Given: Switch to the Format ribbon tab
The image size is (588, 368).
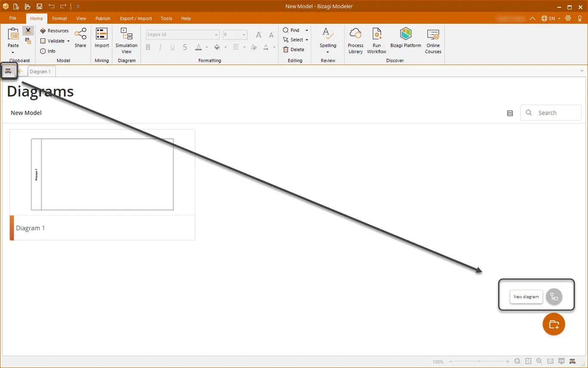Looking at the screenshot, I should pyautogui.click(x=59, y=19).
